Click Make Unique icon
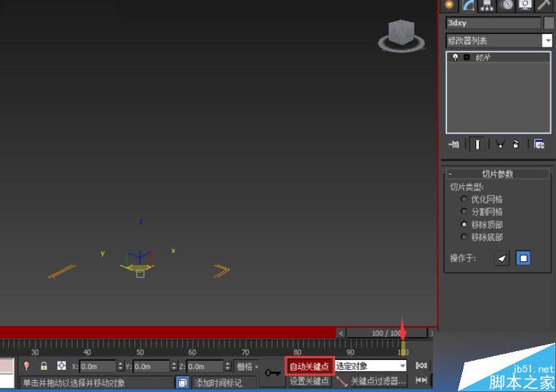The width and height of the screenshot is (556, 392). point(500,144)
